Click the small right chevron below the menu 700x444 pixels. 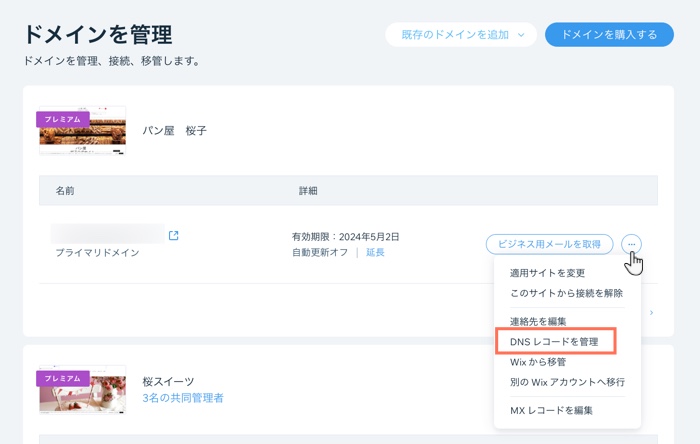(x=652, y=313)
